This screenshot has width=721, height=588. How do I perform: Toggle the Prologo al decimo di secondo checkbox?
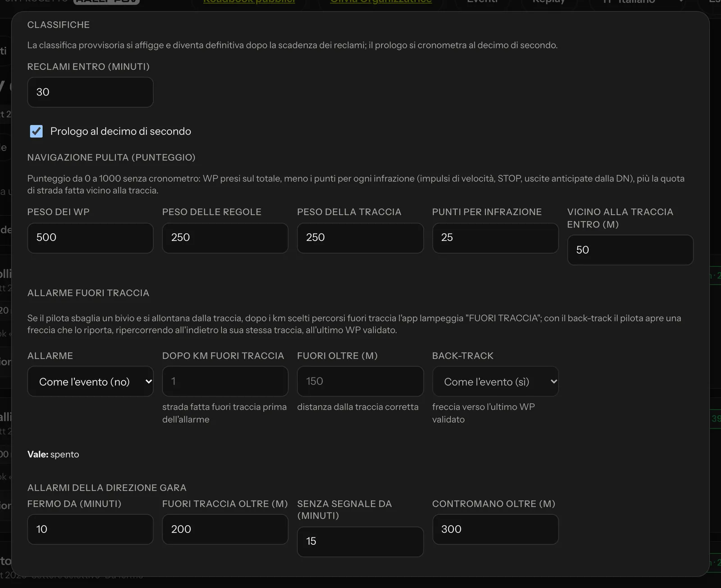(x=37, y=131)
